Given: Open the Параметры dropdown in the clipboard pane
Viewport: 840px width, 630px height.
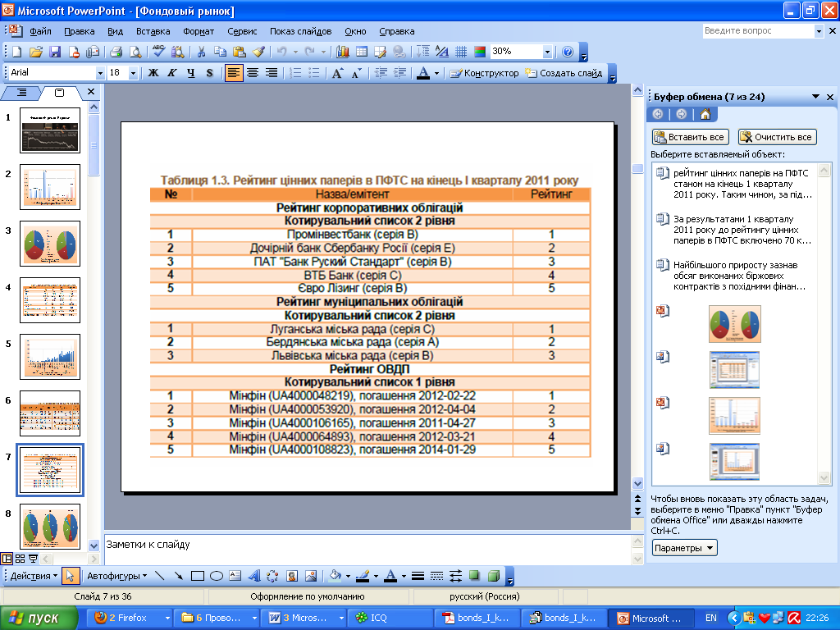Looking at the screenshot, I should click(x=685, y=548).
